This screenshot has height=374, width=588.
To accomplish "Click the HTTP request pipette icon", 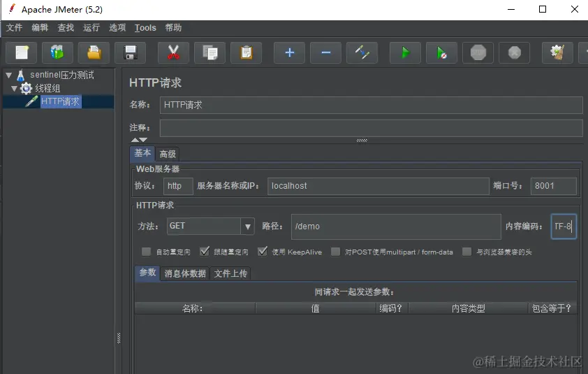I will (x=32, y=101).
